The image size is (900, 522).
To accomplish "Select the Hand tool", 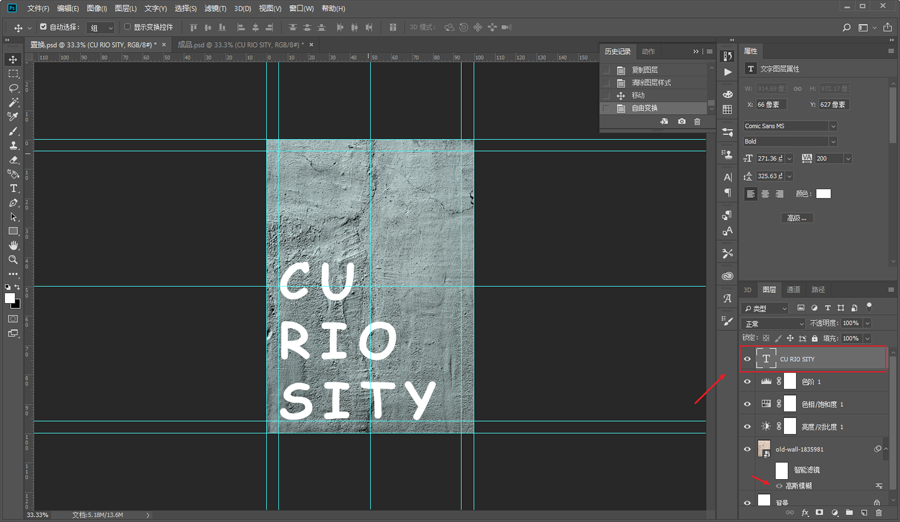I will [x=13, y=245].
